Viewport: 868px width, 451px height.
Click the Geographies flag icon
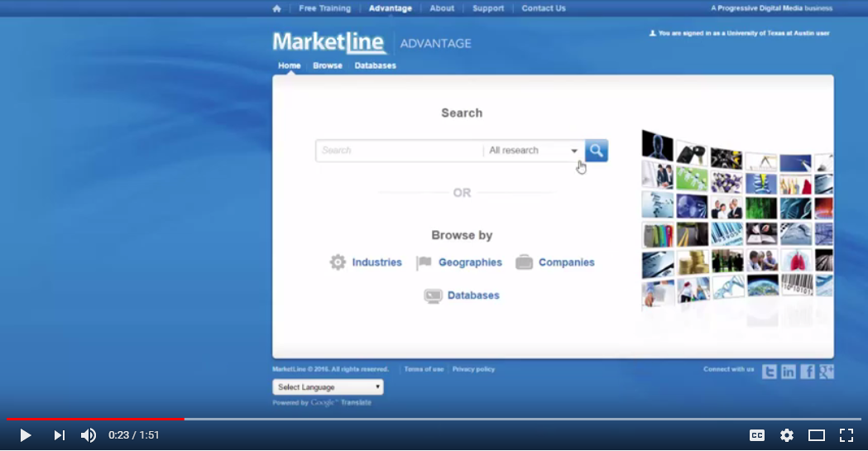tap(424, 262)
